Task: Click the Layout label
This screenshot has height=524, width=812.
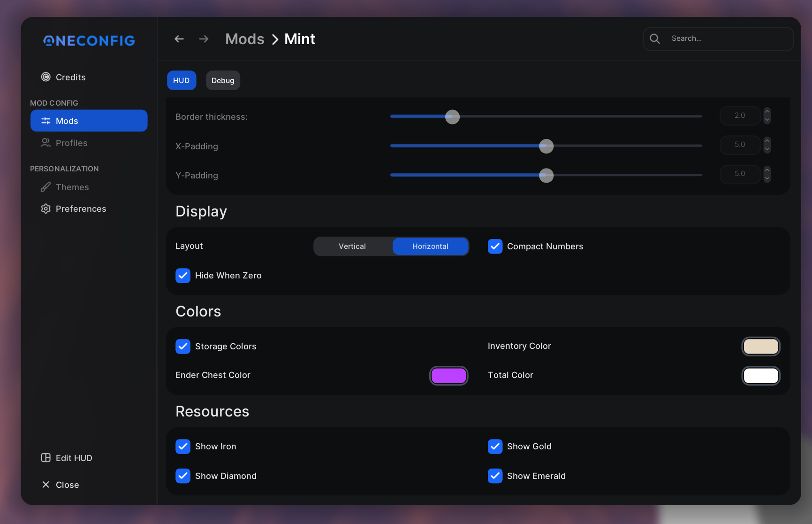Action: (x=189, y=246)
